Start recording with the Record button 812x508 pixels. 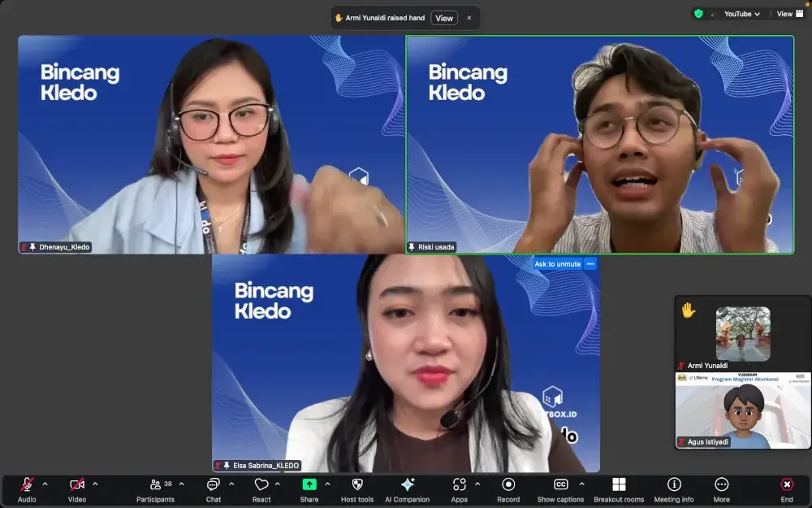point(508,490)
